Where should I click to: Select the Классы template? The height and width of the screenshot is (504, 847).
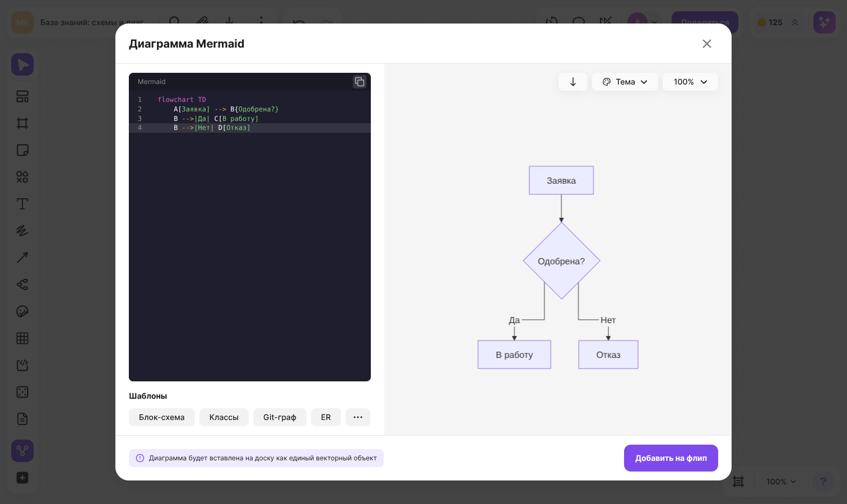pos(224,417)
